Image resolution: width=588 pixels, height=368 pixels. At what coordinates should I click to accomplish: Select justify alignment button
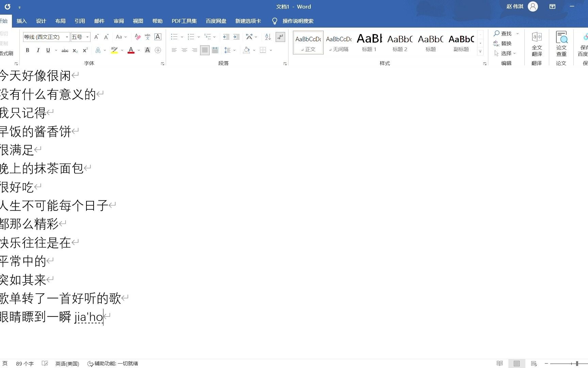[205, 50]
